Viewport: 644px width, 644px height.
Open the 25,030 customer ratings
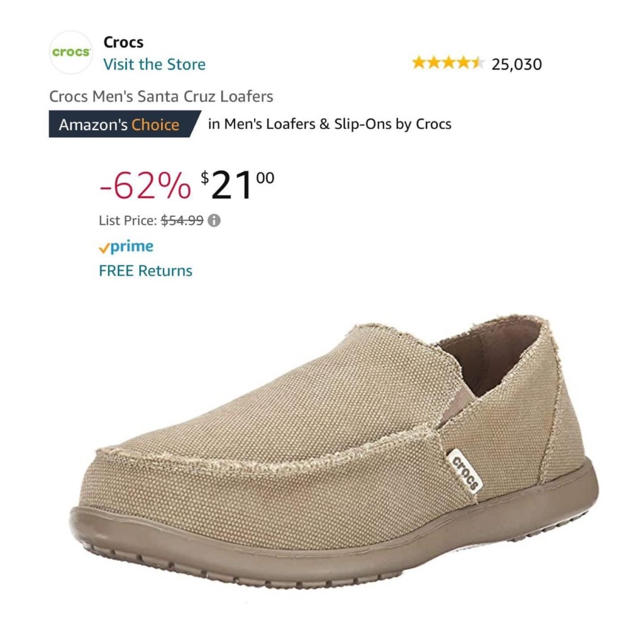(x=517, y=64)
